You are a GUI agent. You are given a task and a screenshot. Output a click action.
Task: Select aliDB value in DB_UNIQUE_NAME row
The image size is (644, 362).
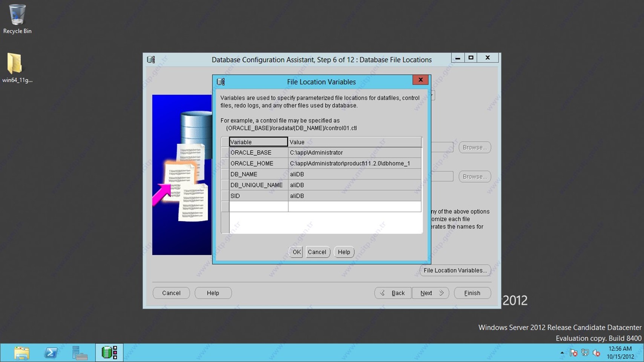(x=354, y=185)
